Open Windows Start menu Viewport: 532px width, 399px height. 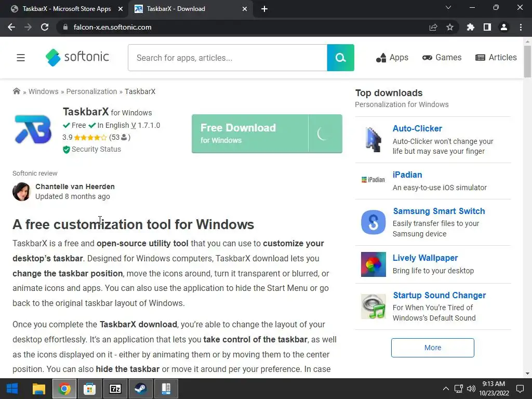click(12, 389)
